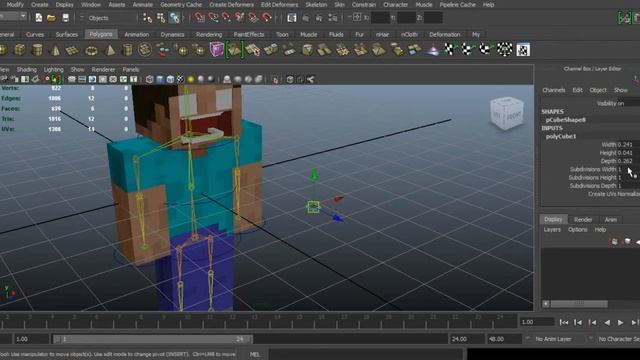Image resolution: width=640 pixels, height=360 pixels.
Task: Click the spherical checker UV mapping icon
Action: pos(505,50)
